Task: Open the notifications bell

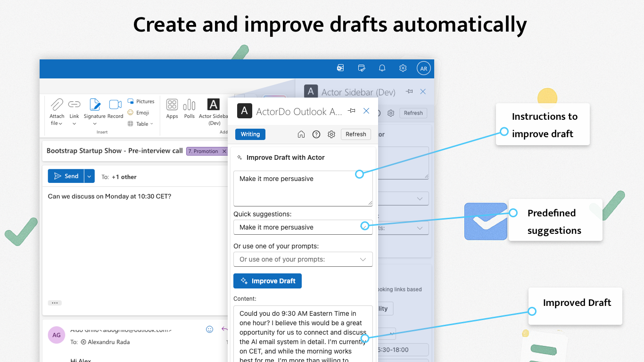Action: pyautogui.click(x=382, y=68)
